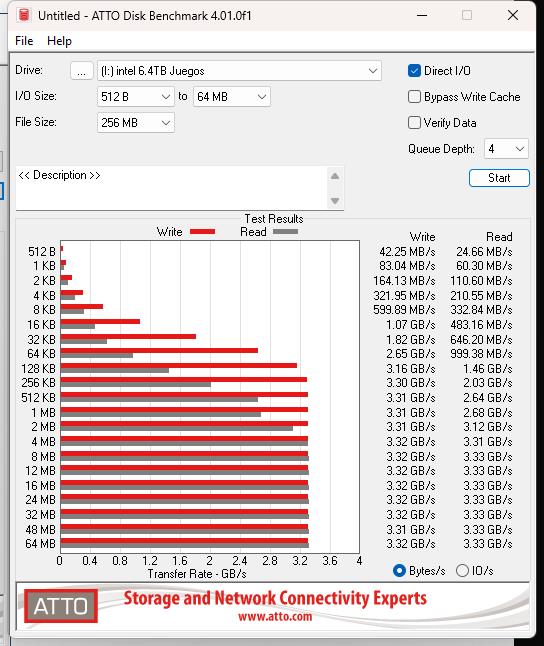This screenshot has width=544, height=646.
Task: Open the 256 MB File Size dropdown
Action: 136,123
